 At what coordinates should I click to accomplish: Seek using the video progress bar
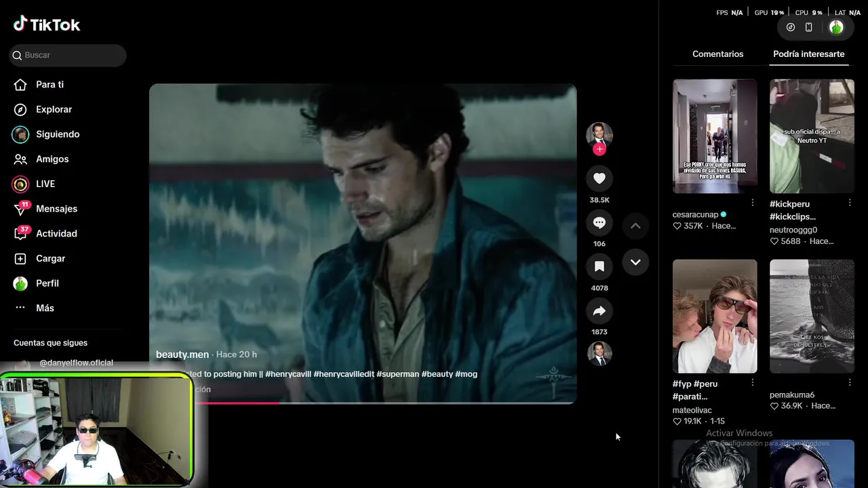[363, 403]
